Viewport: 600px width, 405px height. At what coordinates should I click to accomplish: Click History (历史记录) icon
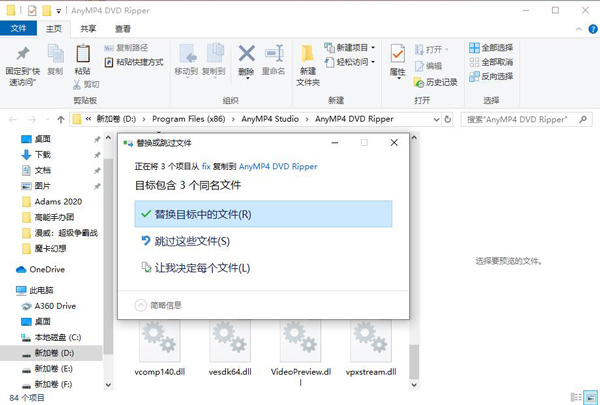click(419, 82)
